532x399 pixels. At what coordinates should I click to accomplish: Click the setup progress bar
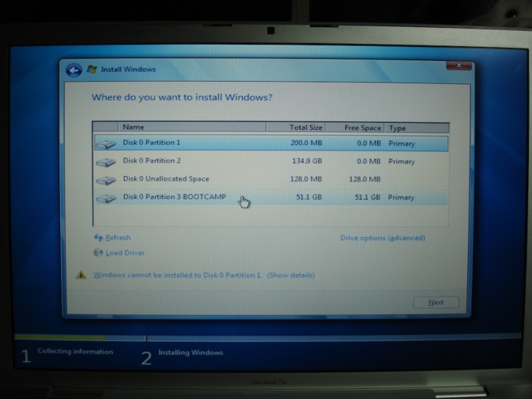point(268,337)
